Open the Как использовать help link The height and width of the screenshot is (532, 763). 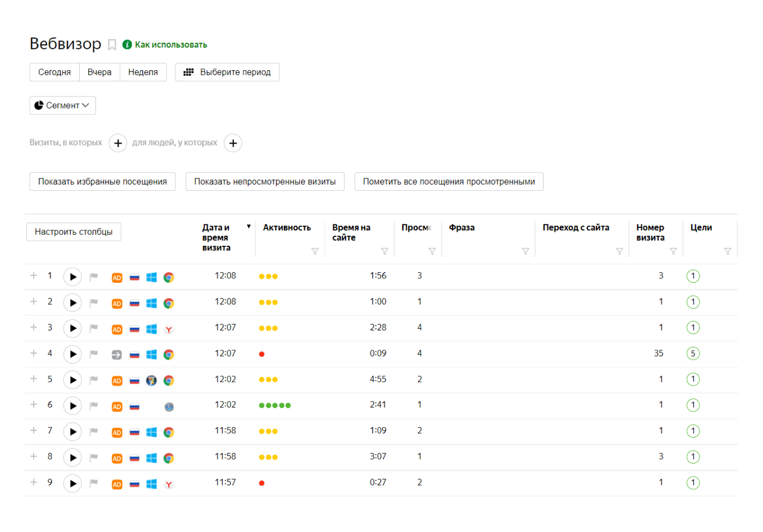click(171, 45)
